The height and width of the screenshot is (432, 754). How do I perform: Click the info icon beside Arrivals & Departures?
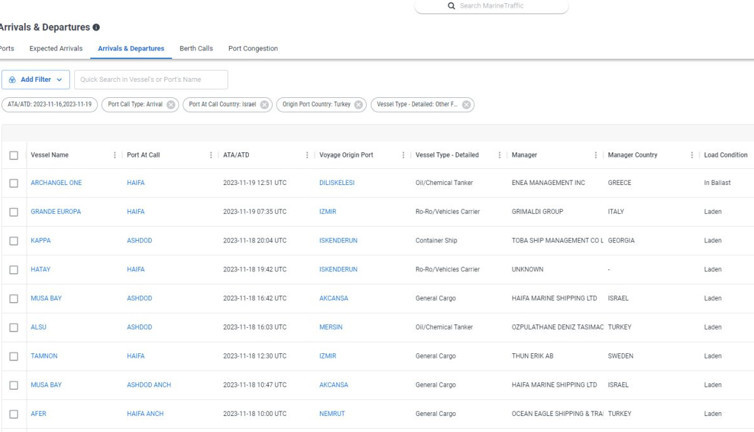coord(96,27)
